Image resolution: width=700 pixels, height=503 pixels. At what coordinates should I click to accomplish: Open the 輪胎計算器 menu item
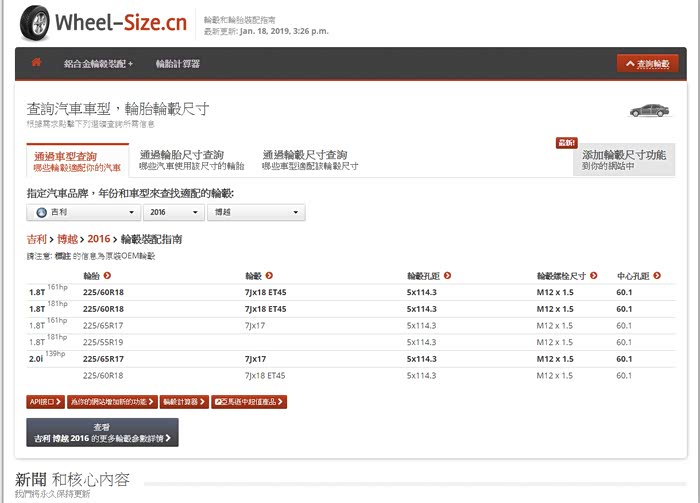pos(178,64)
